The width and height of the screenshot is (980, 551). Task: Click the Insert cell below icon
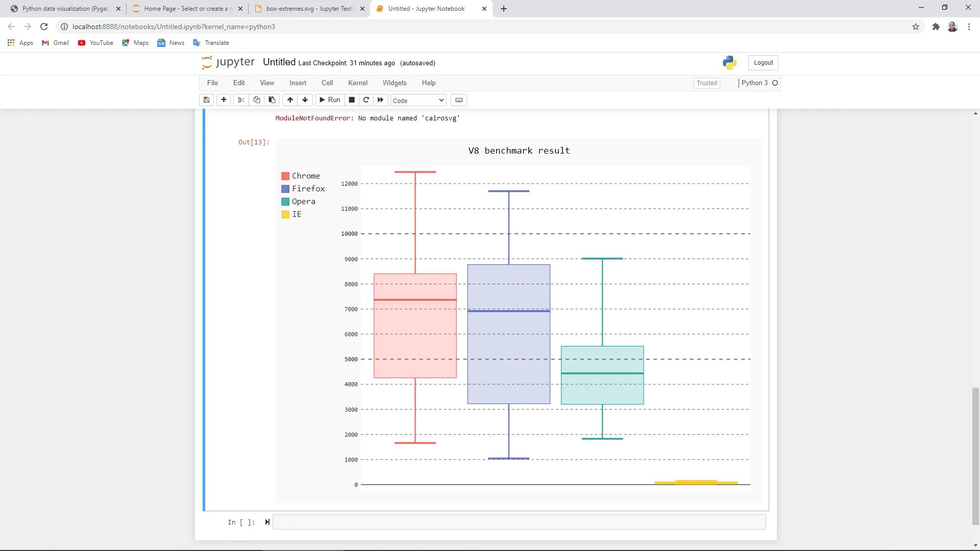[x=224, y=99]
